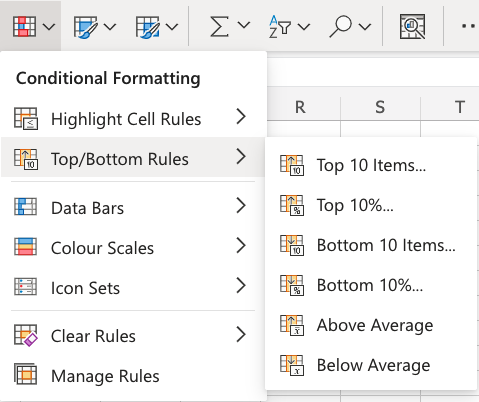This screenshot has width=479, height=402.
Task: Choose the Above Average rule
Action: coord(371,325)
